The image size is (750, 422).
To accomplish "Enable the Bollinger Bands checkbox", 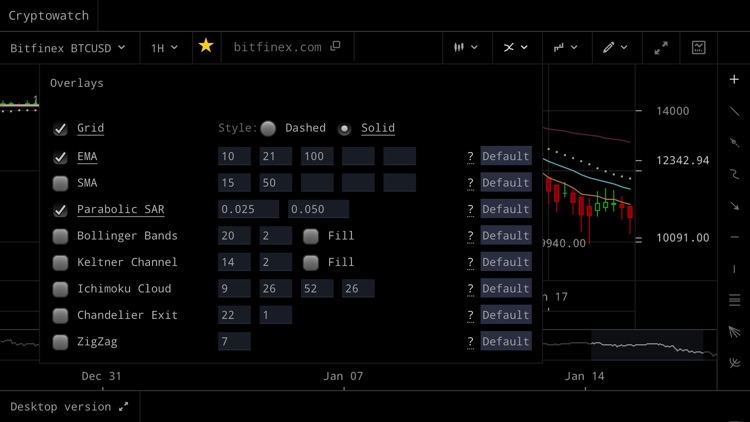I will point(60,236).
